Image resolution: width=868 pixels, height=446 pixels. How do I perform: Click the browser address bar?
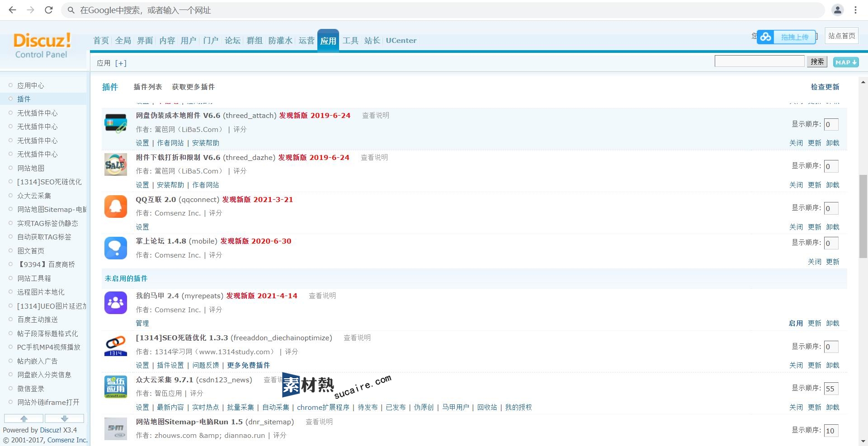pyautogui.click(x=443, y=10)
